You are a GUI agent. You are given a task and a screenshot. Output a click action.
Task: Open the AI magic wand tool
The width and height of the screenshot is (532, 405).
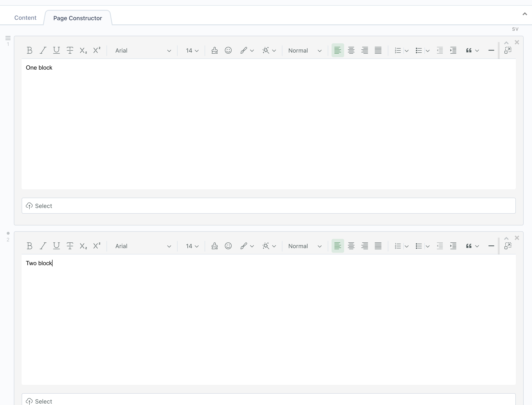coord(266,50)
